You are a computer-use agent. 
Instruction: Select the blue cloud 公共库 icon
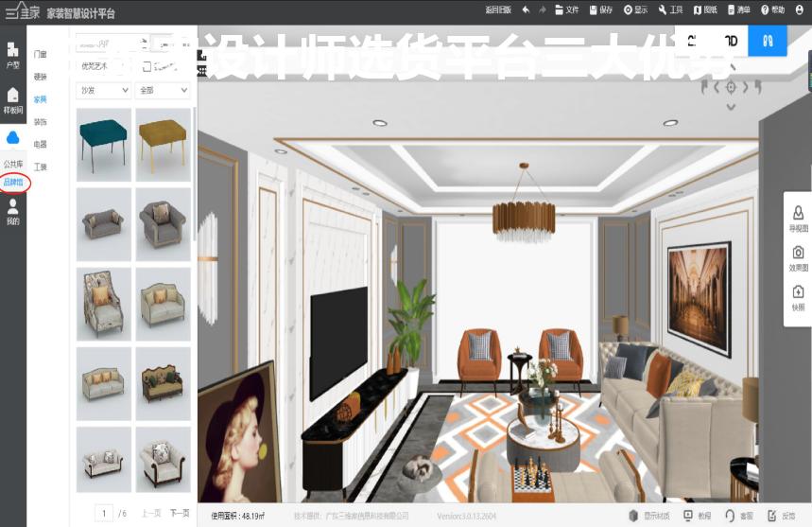pyautogui.click(x=13, y=138)
